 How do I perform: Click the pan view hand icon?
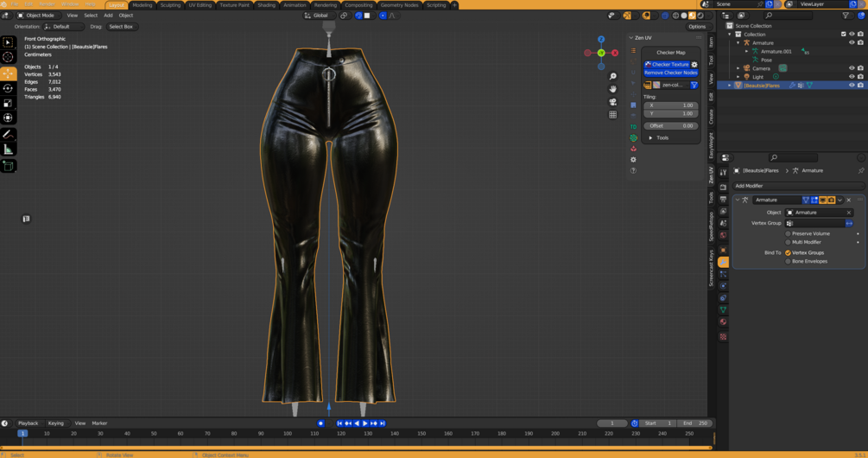point(613,89)
